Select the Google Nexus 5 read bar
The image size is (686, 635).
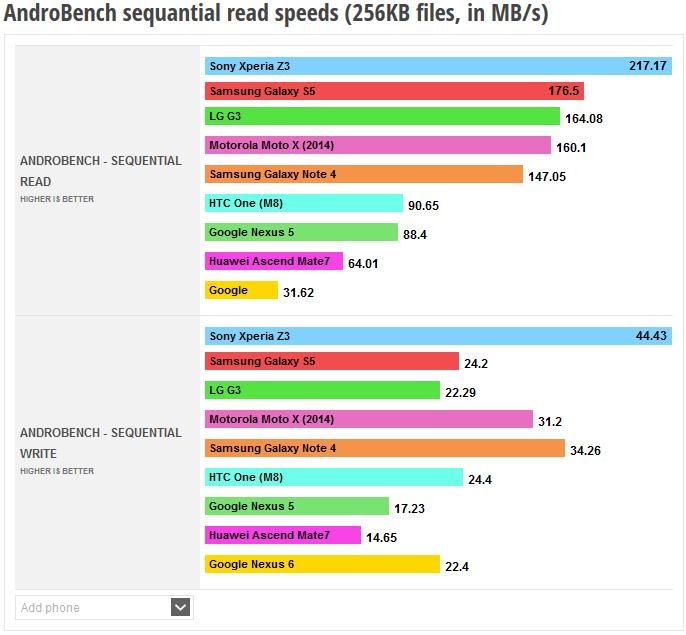[x=301, y=232]
